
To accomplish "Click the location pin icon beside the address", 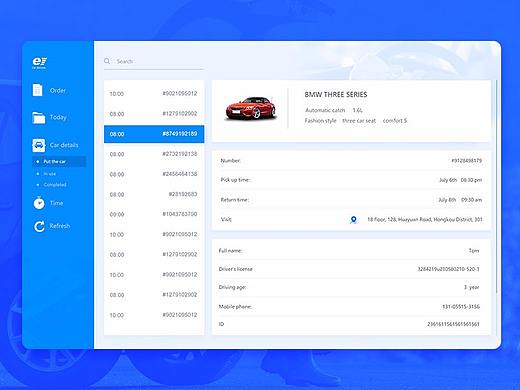I will (353, 220).
